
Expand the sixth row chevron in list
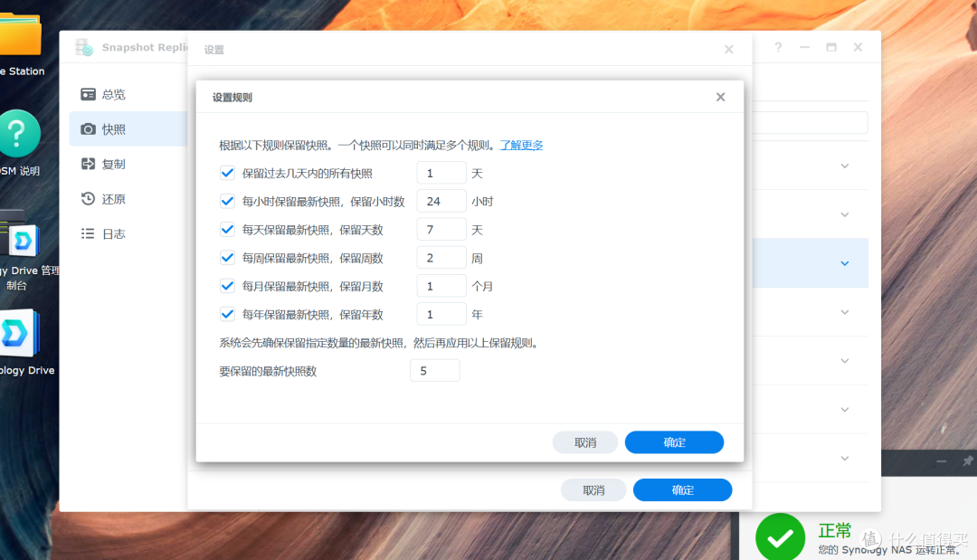pyautogui.click(x=845, y=409)
